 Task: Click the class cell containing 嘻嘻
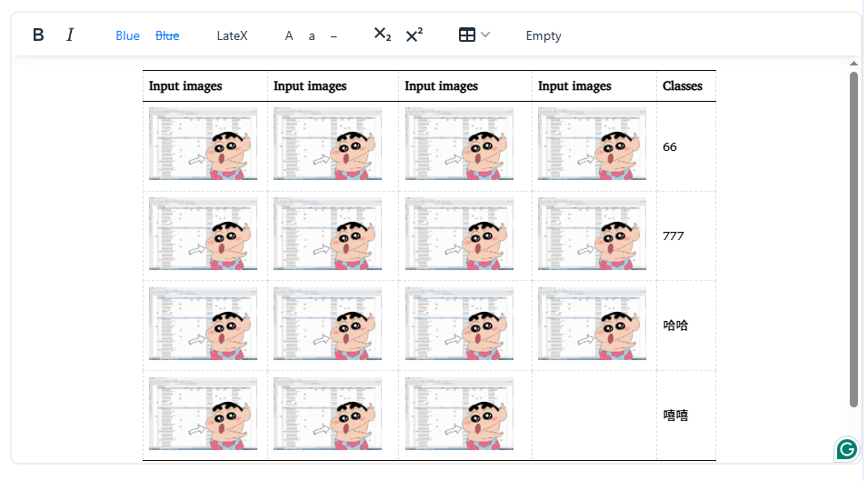(x=686, y=416)
